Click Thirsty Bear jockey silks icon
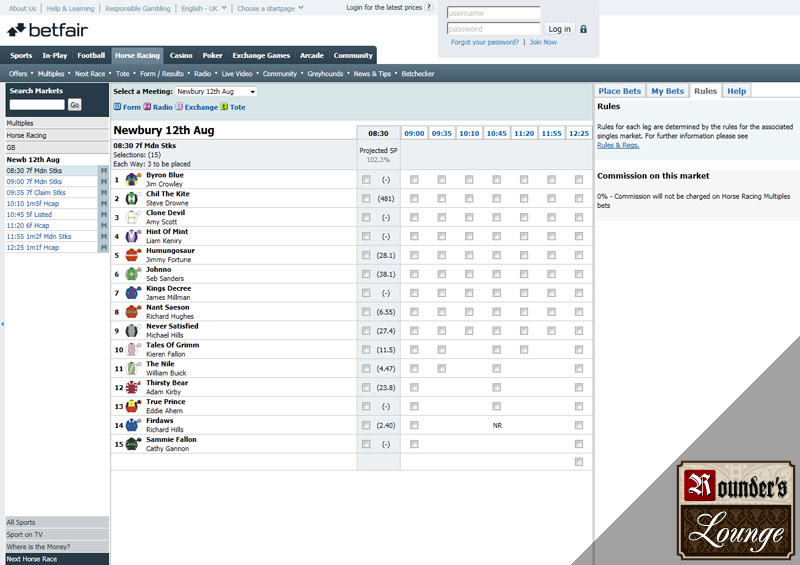 coord(133,387)
